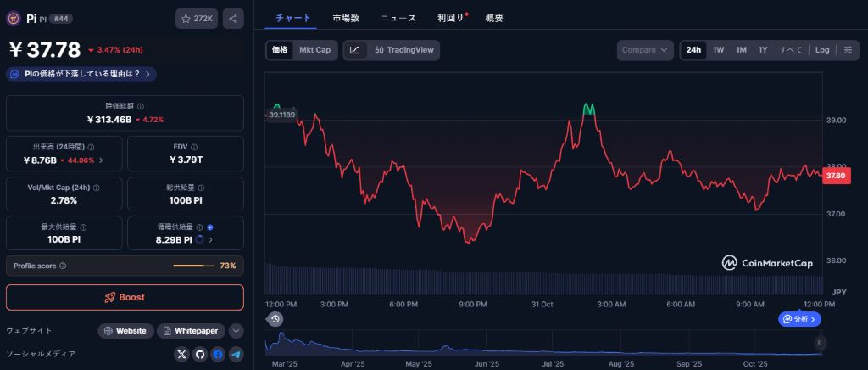Open the Website link
Screen dimensions: 868x370
125,331
